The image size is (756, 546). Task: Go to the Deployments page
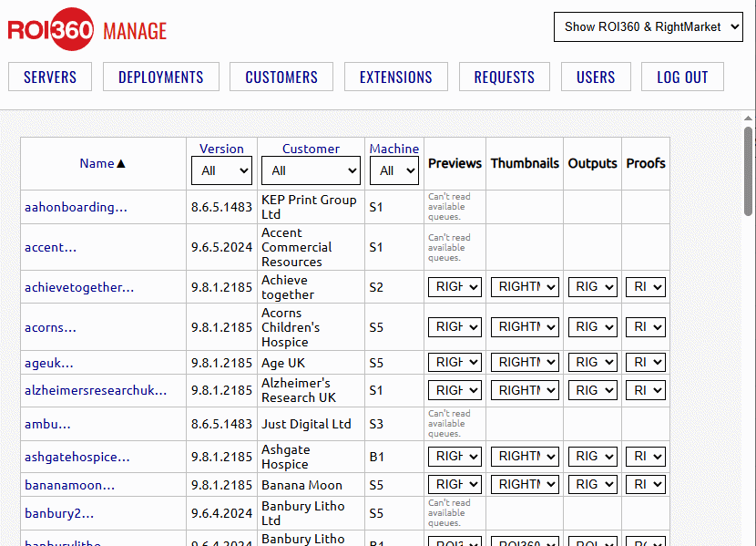(x=161, y=77)
